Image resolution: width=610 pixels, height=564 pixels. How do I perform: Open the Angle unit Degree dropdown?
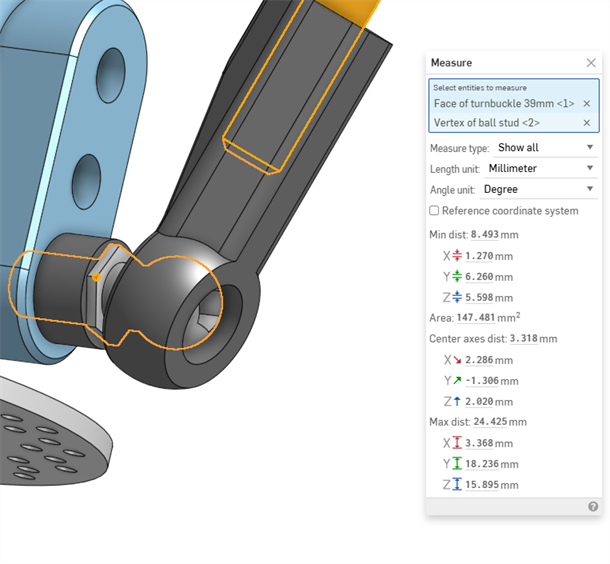538,189
